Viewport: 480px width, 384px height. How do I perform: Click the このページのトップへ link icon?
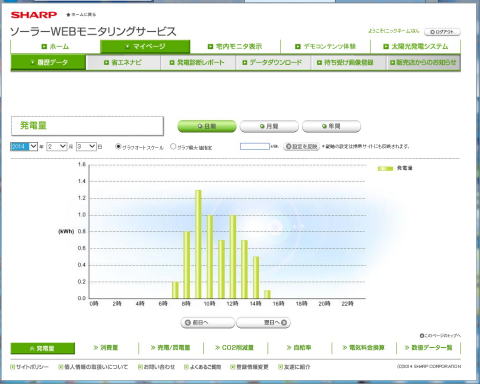tap(422, 336)
